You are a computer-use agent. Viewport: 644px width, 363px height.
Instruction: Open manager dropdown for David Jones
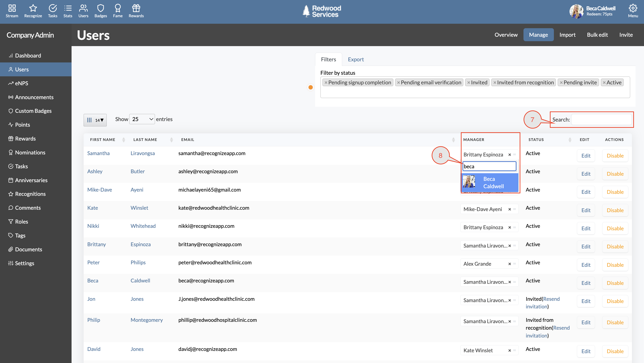pos(489,350)
